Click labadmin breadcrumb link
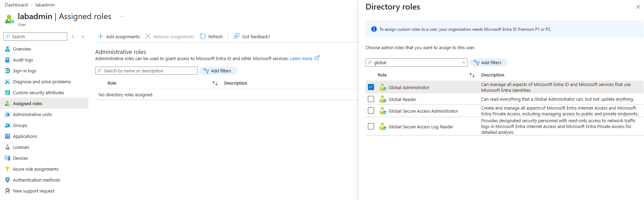 (45, 5)
